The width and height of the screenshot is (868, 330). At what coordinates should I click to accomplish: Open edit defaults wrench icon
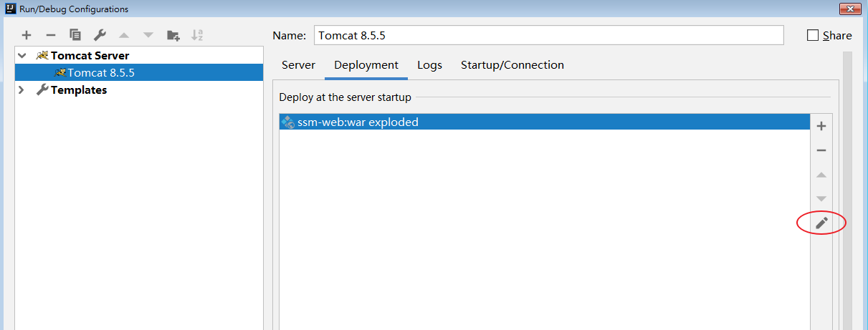100,35
